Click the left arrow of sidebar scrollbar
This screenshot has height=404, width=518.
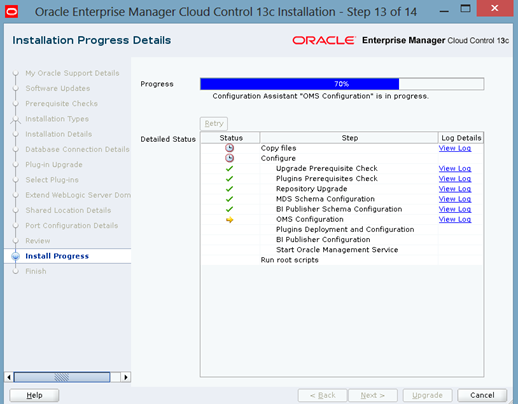click(9, 377)
